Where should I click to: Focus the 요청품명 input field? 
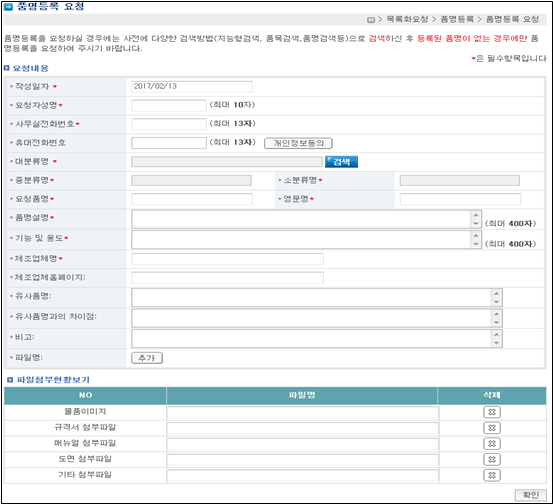tap(192, 199)
